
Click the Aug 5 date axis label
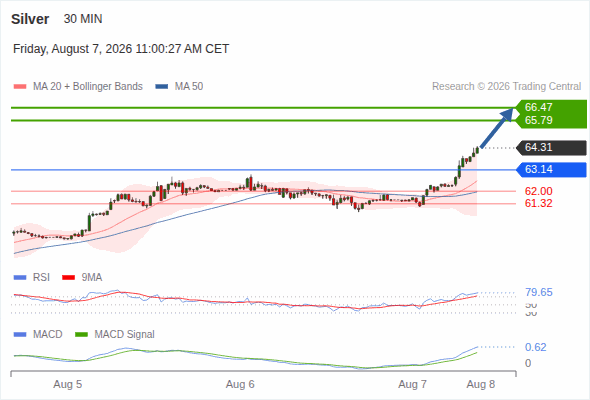pyautogui.click(x=68, y=385)
